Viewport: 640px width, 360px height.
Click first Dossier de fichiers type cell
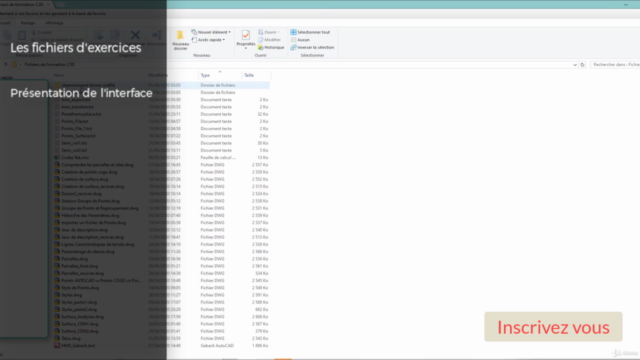click(x=218, y=85)
